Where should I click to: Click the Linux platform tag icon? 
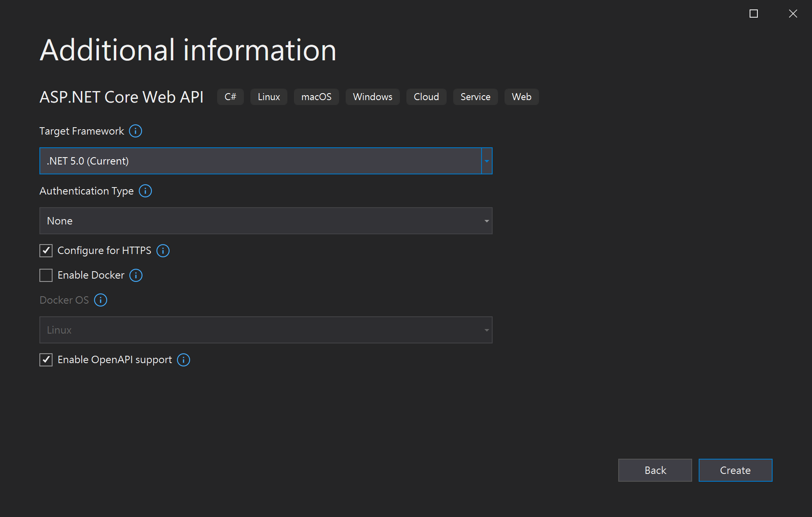click(x=267, y=96)
